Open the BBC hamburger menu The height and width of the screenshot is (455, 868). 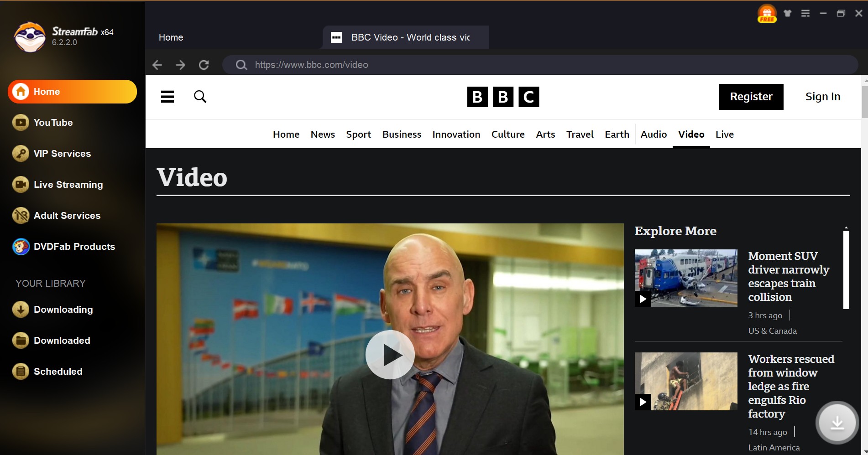[x=167, y=97]
